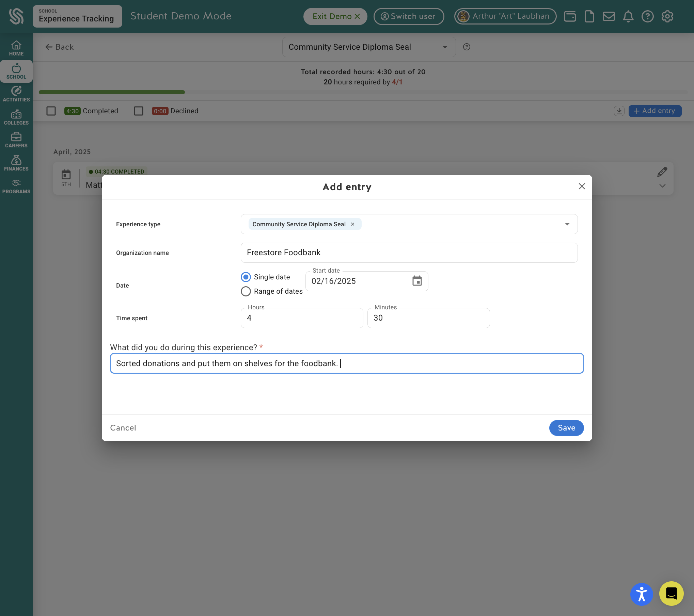Select the Range of dates radio button
The image size is (694, 616).
(246, 291)
